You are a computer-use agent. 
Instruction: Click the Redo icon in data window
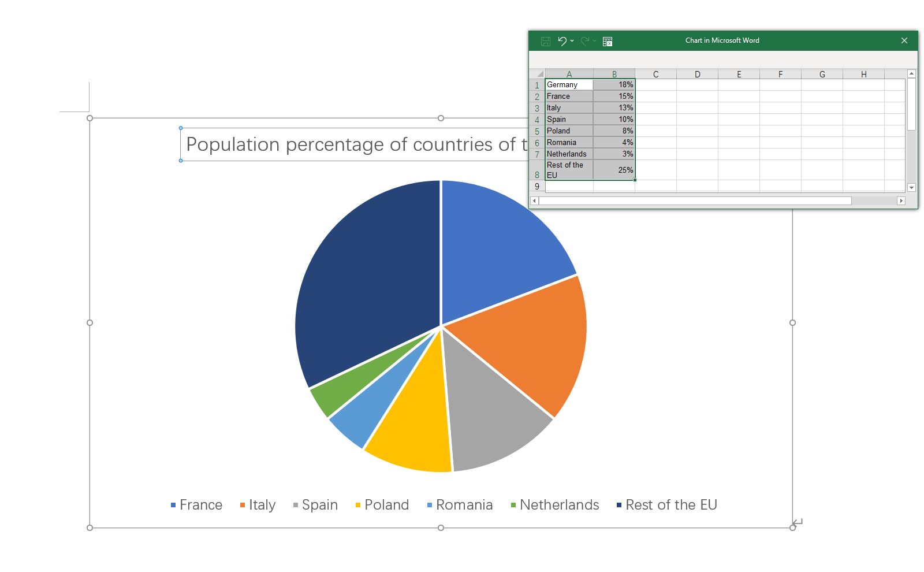585,41
